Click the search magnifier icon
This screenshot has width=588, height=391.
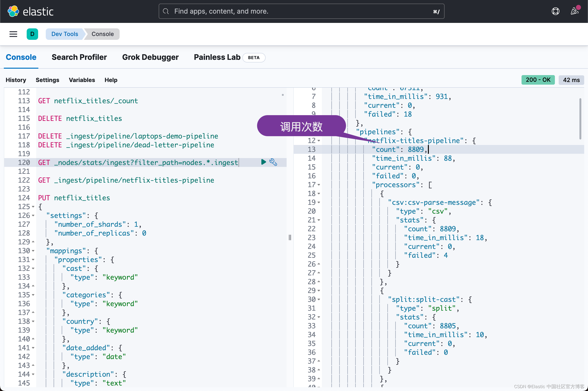click(x=166, y=11)
